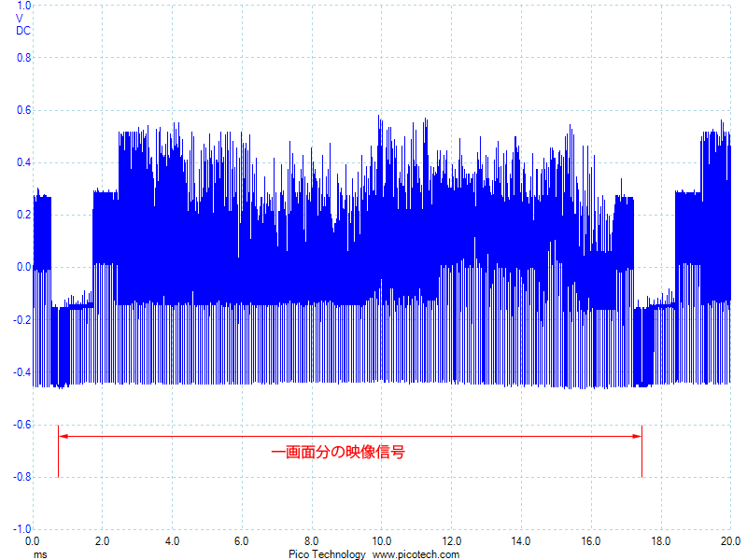747x560 pixels.
Task: Click the 12.0 time axis label
Action: pos(451,541)
